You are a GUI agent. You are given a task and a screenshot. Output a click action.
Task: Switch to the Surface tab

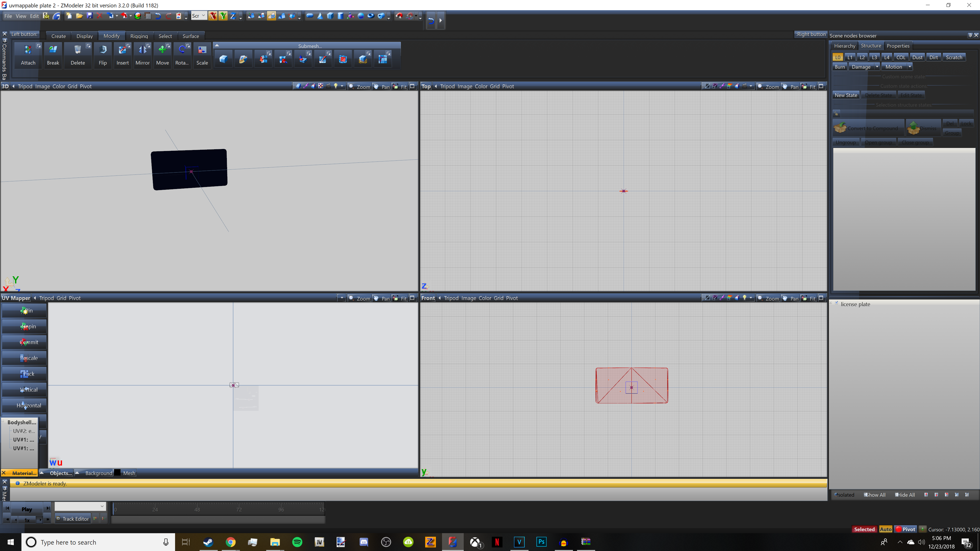click(191, 36)
